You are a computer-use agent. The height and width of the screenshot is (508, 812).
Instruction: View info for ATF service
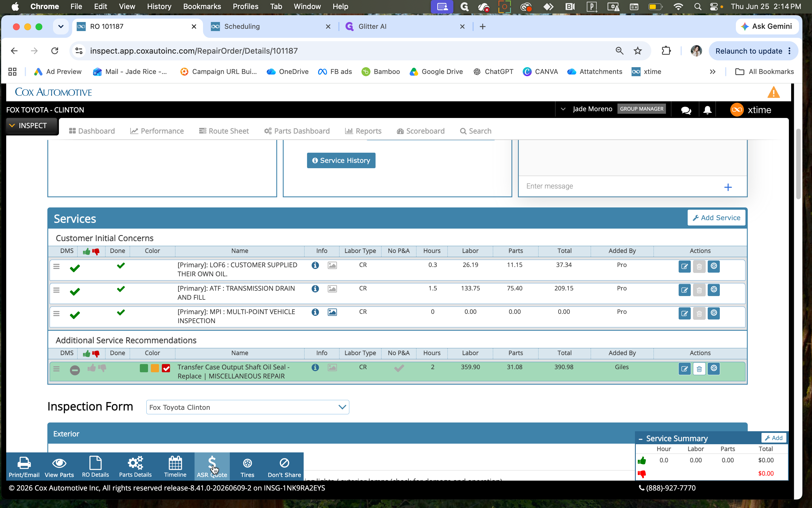[315, 289]
